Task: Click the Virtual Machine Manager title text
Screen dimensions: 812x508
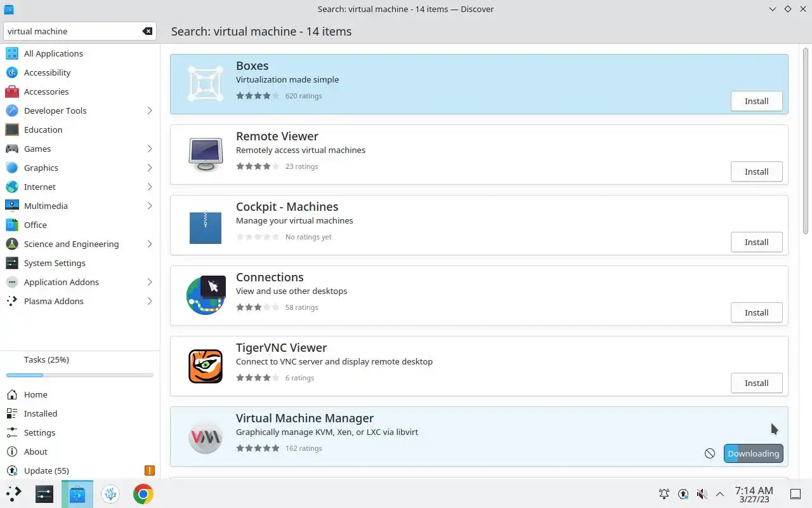Action: pos(304,418)
